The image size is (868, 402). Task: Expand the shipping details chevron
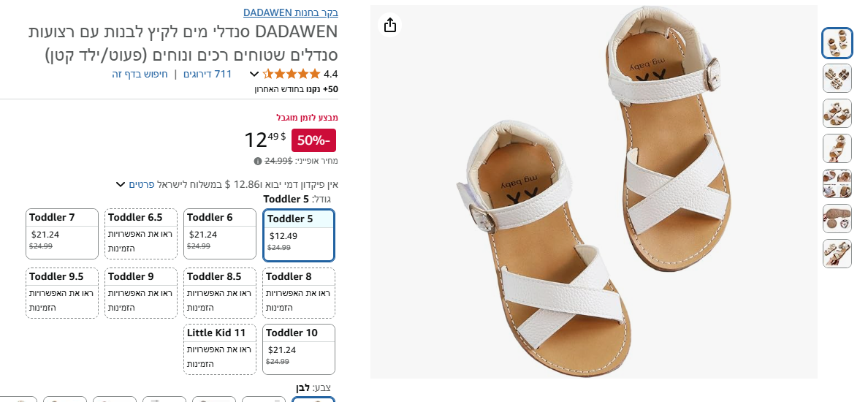point(121,184)
